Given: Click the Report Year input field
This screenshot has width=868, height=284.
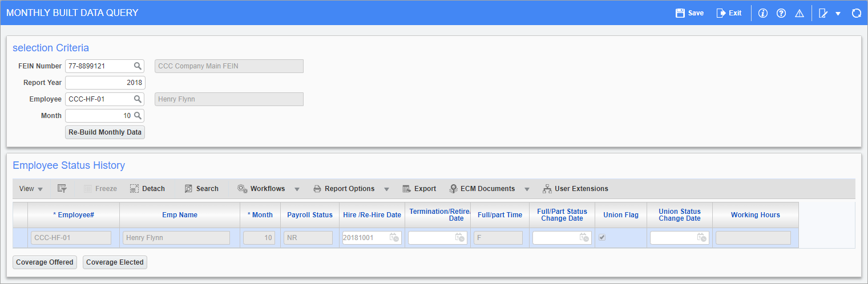Looking at the screenshot, I should tap(106, 83).
